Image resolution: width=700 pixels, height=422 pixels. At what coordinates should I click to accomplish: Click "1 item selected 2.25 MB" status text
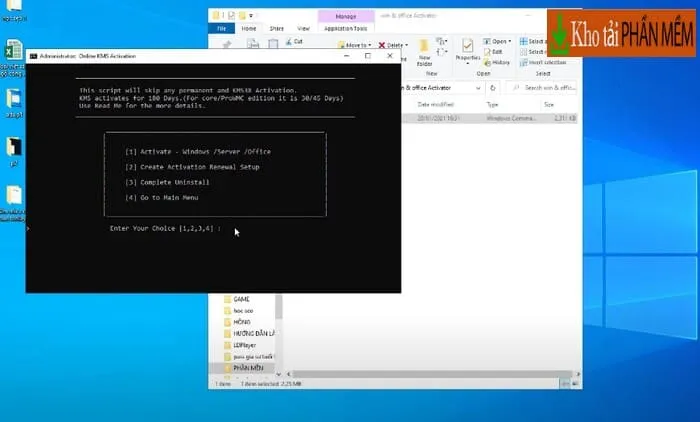click(271, 384)
